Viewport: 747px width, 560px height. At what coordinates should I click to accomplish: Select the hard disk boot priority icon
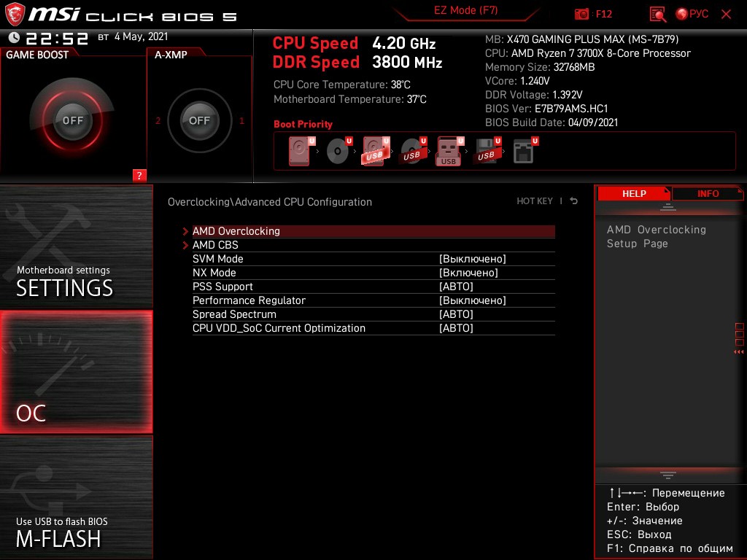[x=301, y=151]
